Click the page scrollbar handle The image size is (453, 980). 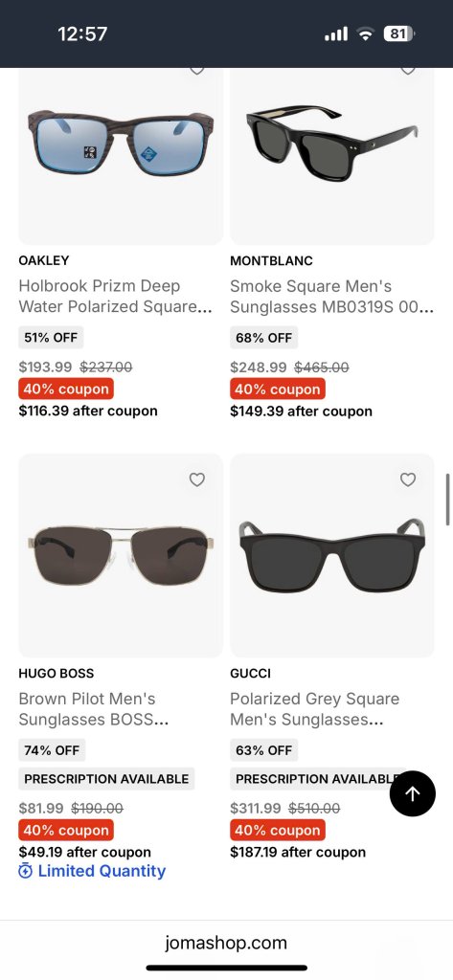pyautogui.click(x=448, y=500)
